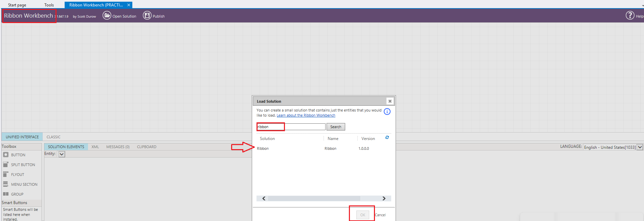Select the Split Button toolbox item

click(23, 165)
